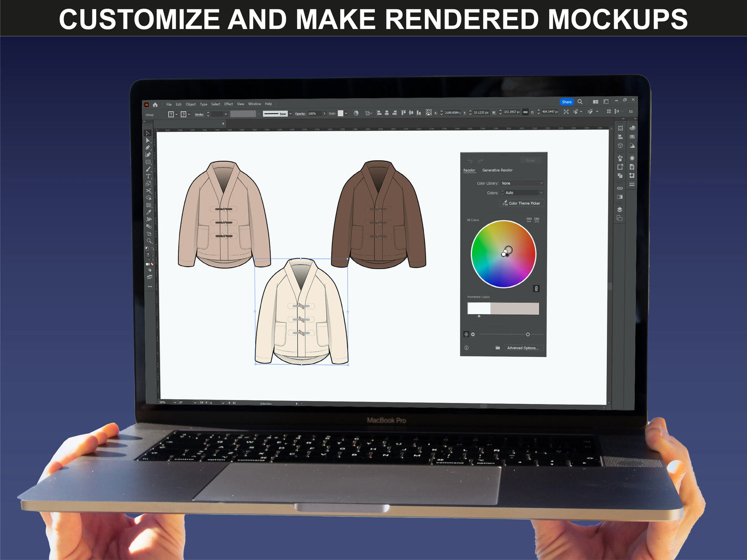Pick the Scissors tool
This screenshot has width=747, height=560.
tap(148, 191)
